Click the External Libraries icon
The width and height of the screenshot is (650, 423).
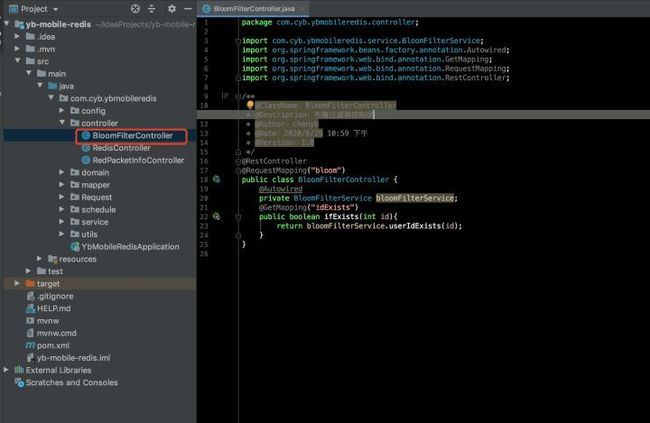click(x=19, y=370)
